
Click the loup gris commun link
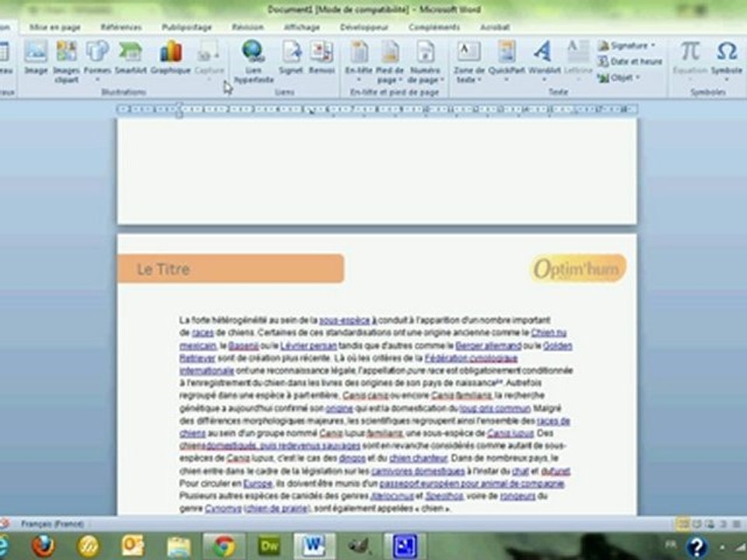[x=495, y=408]
